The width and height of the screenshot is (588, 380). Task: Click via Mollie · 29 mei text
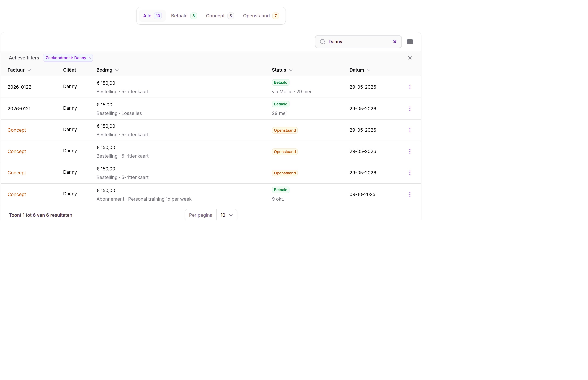(x=291, y=91)
